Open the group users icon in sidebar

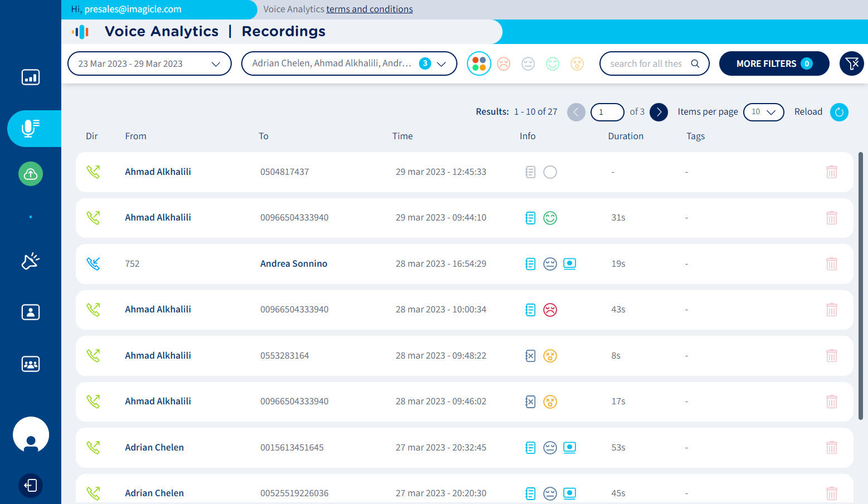[31, 364]
